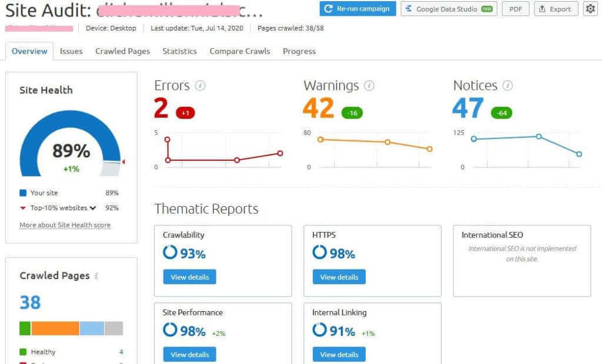Click the last point on Notices chart
602x364 pixels.
tap(579, 154)
